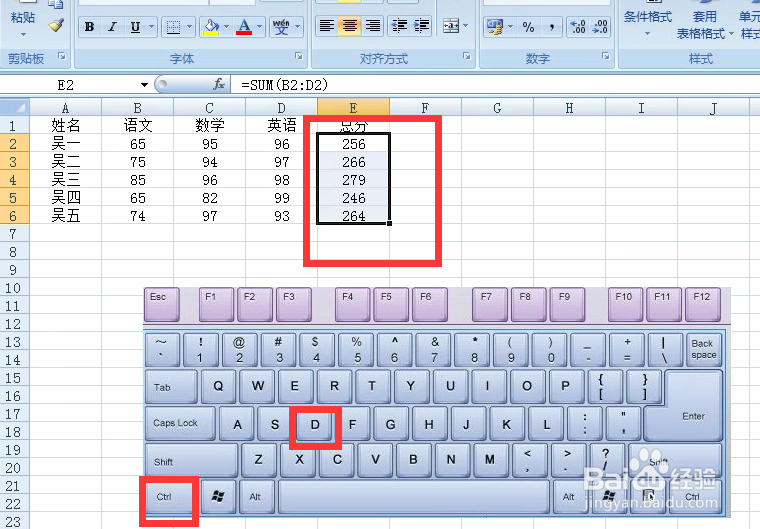The width and height of the screenshot is (760, 529).
Task: Toggle center alignment
Action: (x=350, y=26)
